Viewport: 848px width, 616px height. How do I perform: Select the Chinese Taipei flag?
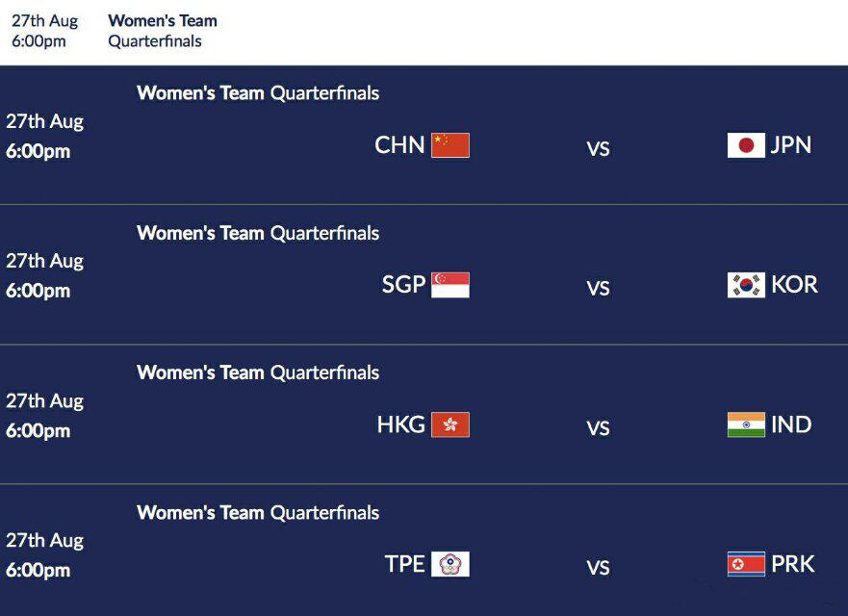[450, 564]
